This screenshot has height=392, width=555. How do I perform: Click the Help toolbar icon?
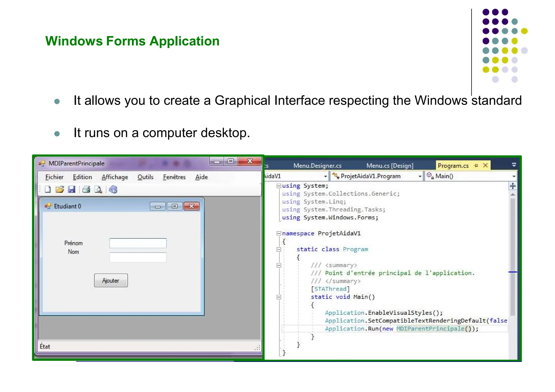point(113,189)
